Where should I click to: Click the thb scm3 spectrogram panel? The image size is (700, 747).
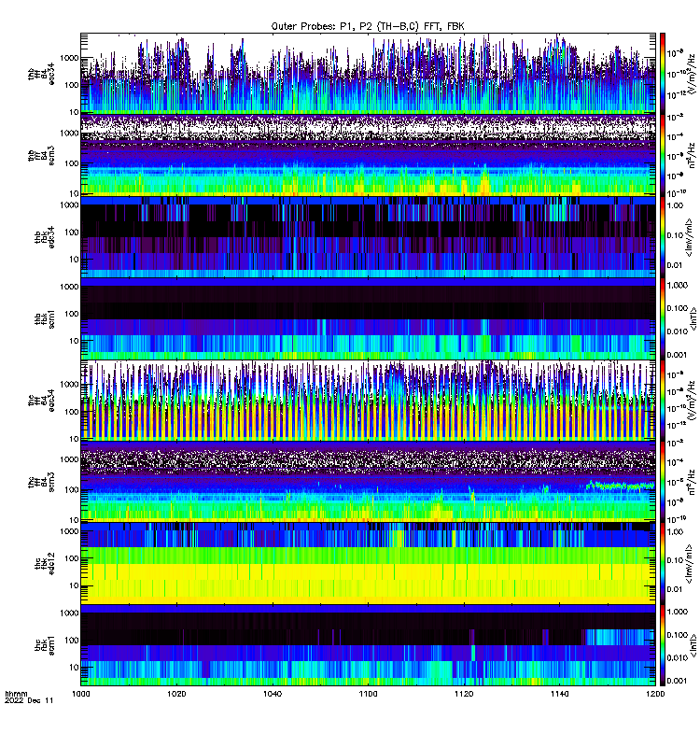(368, 155)
